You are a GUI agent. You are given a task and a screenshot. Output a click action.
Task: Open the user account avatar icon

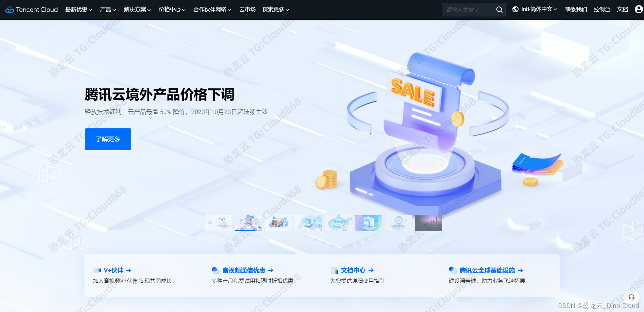639,9
